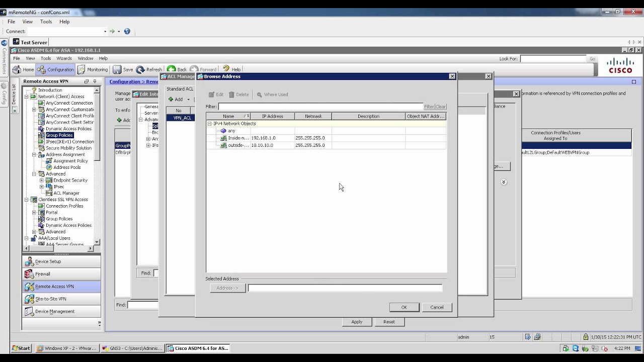
Task: Click the network devices icon in status bar
Action: (537, 337)
